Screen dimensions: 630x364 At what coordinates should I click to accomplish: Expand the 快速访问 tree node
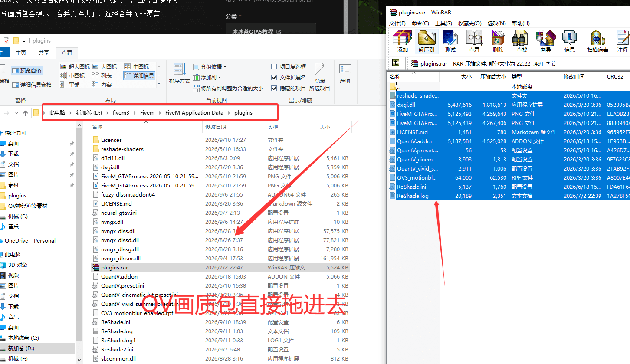pos(1,133)
